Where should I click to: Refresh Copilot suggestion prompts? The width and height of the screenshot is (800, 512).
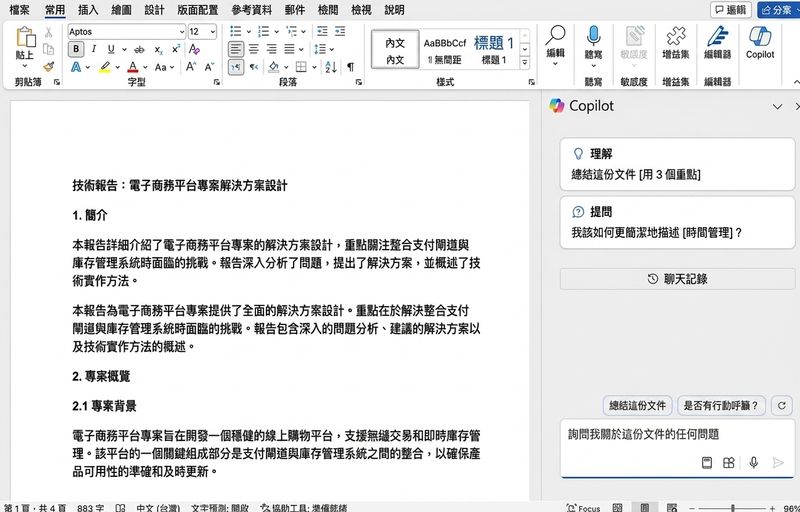pos(782,406)
